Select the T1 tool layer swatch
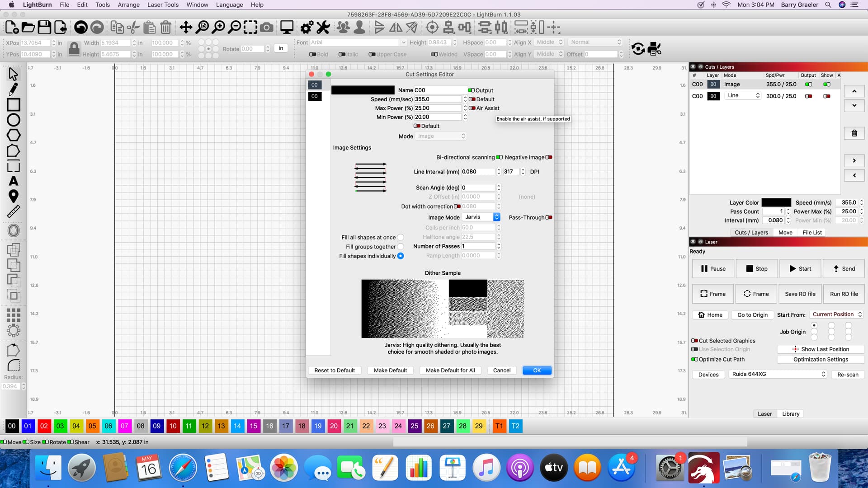Image resolution: width=868 pixels, height=488 pixels. [x=499, y=426]
